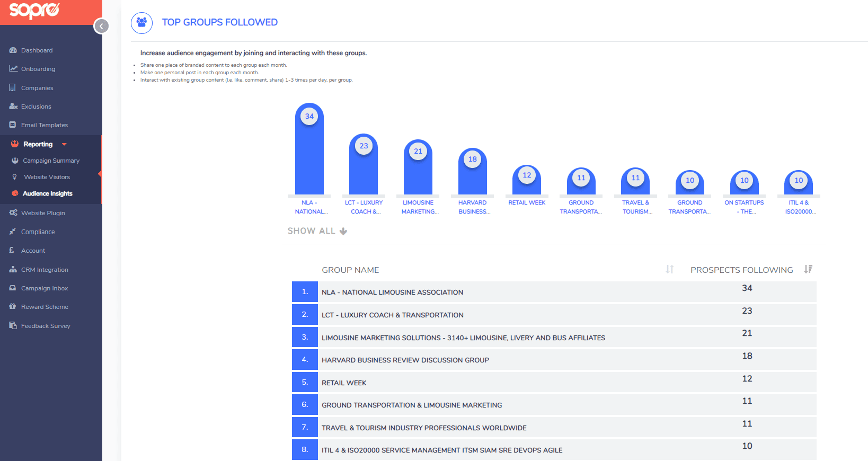Click the Campaign Summary icon
This screenshot has height=461, width=868.
coord(15,160)
